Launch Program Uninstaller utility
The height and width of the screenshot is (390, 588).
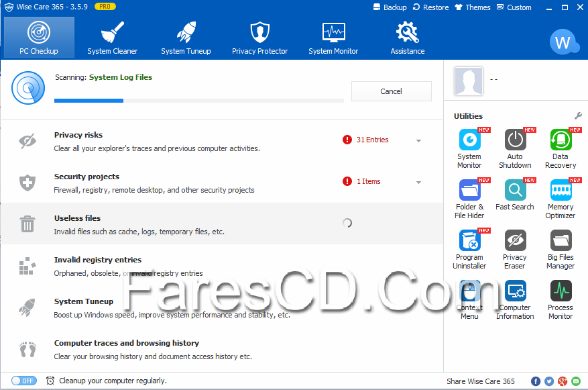(x=469, y=250)
